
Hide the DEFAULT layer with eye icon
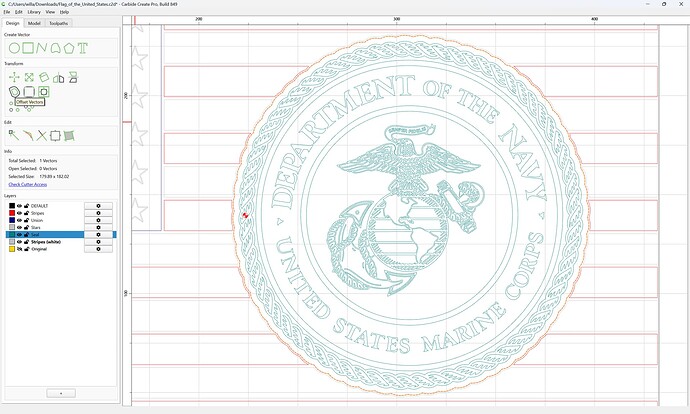pyautogui.click(x=19, y=206)
